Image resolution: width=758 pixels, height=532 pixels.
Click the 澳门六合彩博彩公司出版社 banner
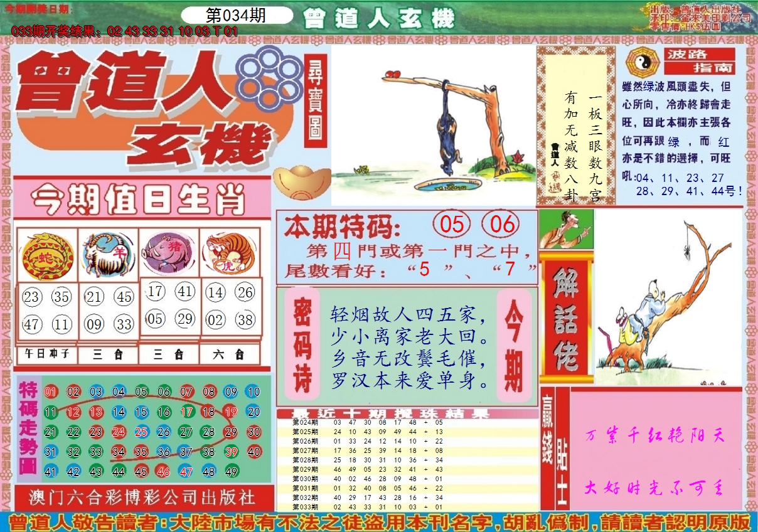[143, 497]
